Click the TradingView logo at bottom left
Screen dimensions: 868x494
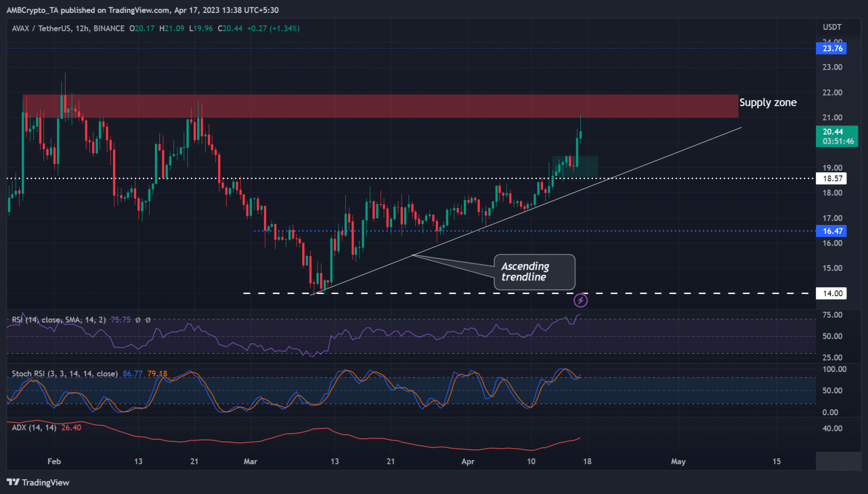(38, 482)
